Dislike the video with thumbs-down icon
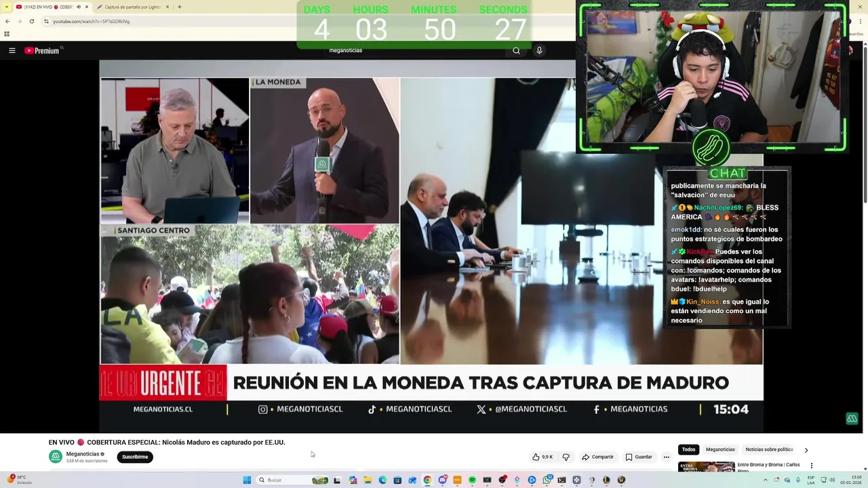Screen dimensions: 868x488 pos(566,457)
